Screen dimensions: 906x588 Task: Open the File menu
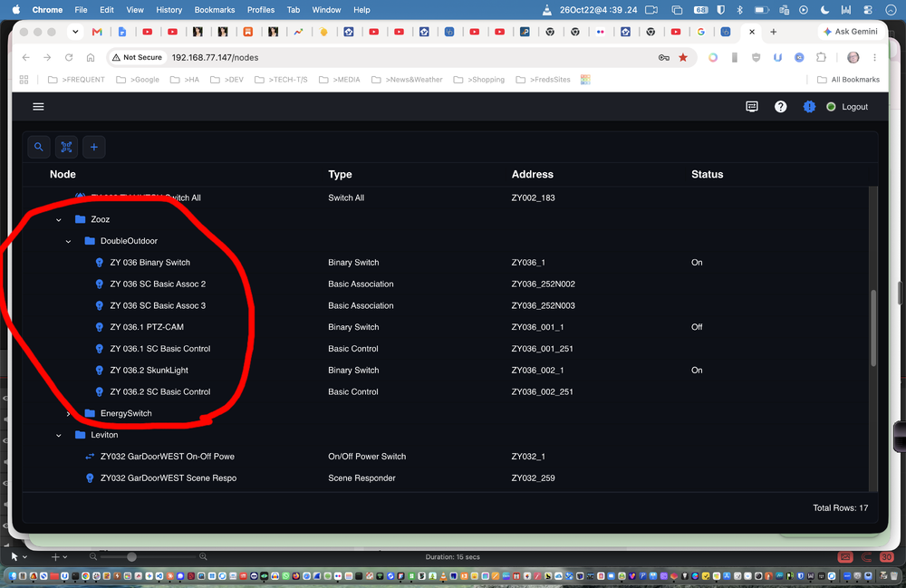point(81,10)
